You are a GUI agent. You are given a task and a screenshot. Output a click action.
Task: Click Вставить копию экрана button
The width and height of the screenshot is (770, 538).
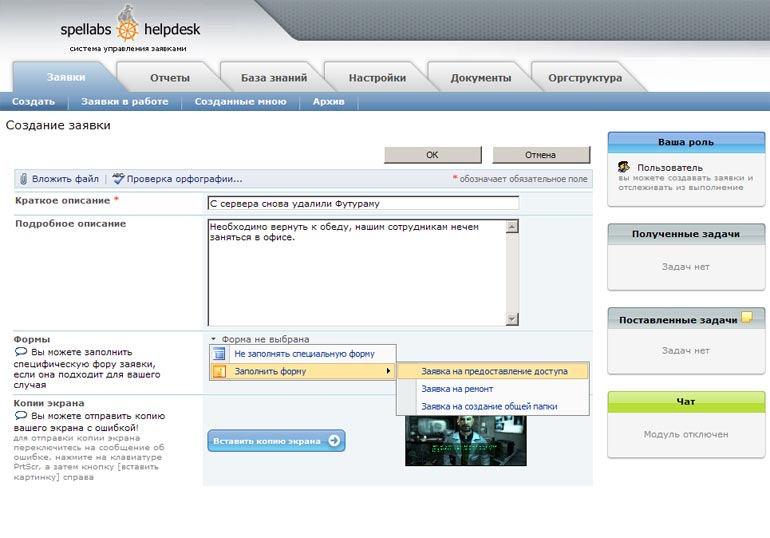276,441
